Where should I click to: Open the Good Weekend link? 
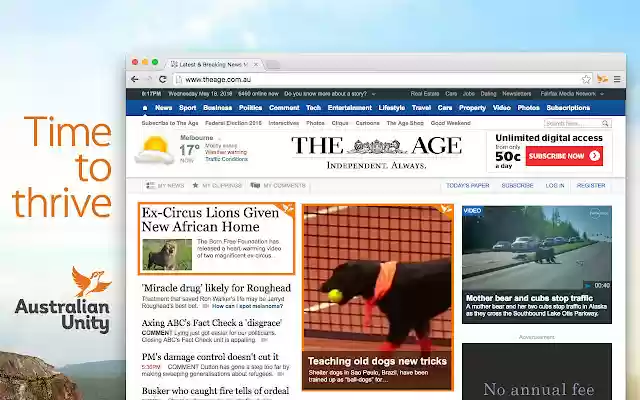pos(451,123)
